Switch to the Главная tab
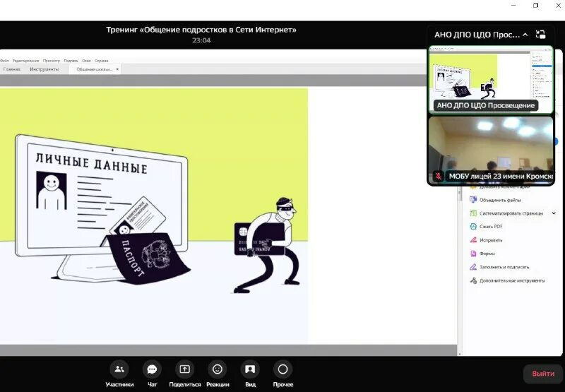565x392 pixels. (x=11, y=69)
